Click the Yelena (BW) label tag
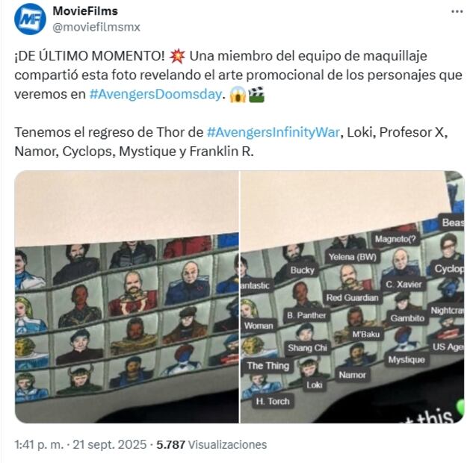This screenshot has width=476, height=463. coord(353,257)
